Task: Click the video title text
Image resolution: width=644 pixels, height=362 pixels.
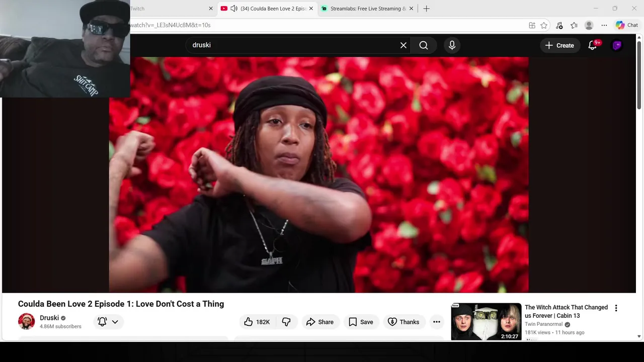Action: [x=121, y=304]
